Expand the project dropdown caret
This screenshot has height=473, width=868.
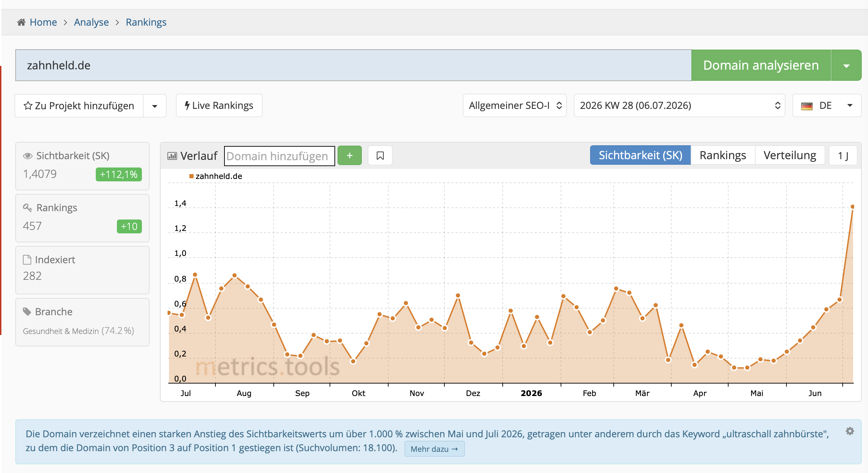[x=155, y=106]
